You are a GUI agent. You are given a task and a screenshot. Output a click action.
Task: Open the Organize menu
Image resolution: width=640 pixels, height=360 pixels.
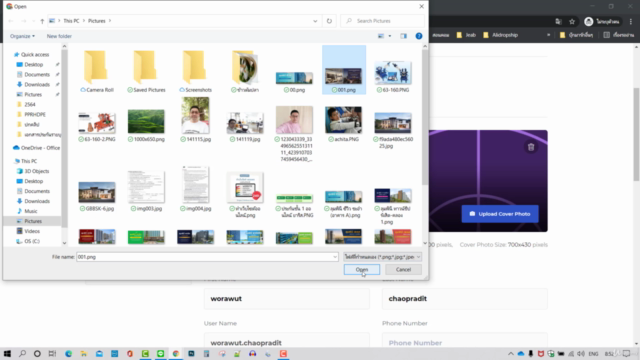click(x=22, y=36)
